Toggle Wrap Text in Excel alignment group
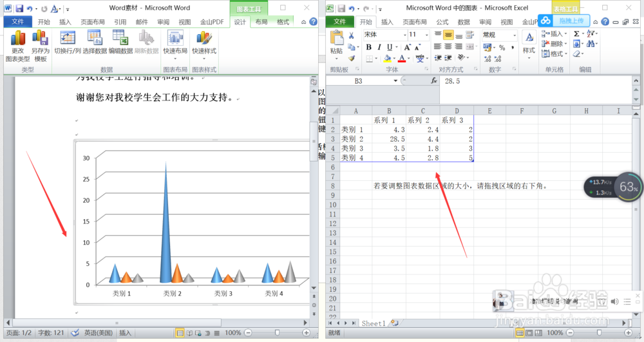This screenshot has height=342, width=644. point(469,35)
